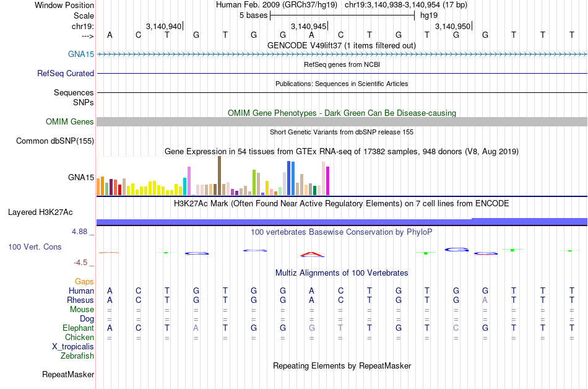Click the -4.5 PhyloP minimum value

80,263
